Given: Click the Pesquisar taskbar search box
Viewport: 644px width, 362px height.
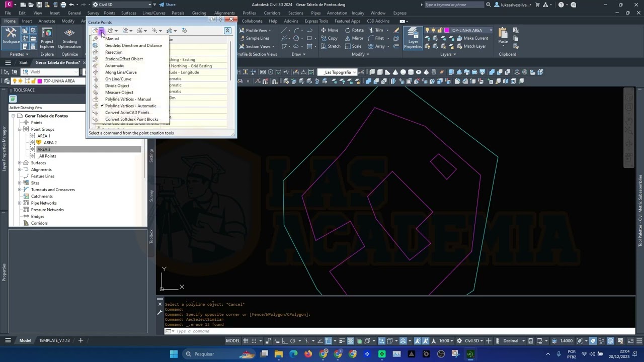Looking at the screenshot, I should tap(218, 354).
